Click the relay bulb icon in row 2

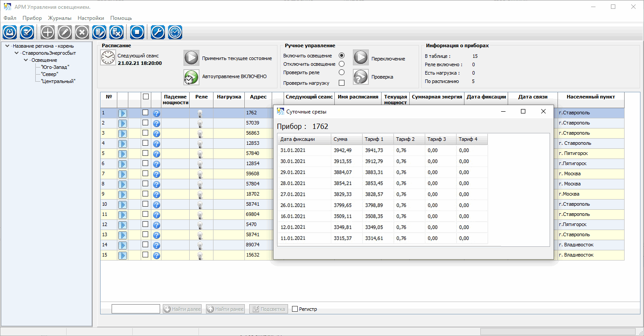click(x=200, y=124)
